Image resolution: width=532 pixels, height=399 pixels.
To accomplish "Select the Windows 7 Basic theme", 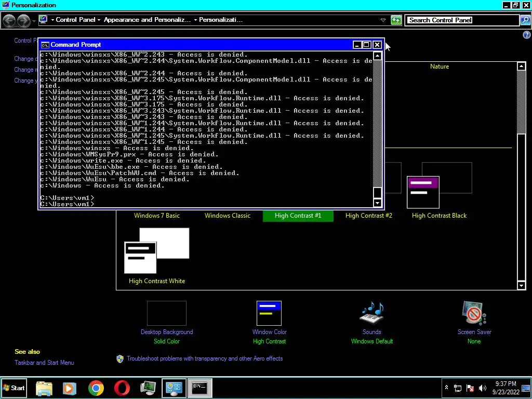I will pyautogui.click(x=157, y=216).
